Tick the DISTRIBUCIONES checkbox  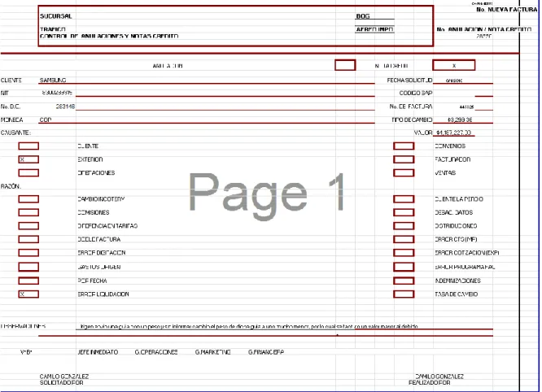point(404,226)
